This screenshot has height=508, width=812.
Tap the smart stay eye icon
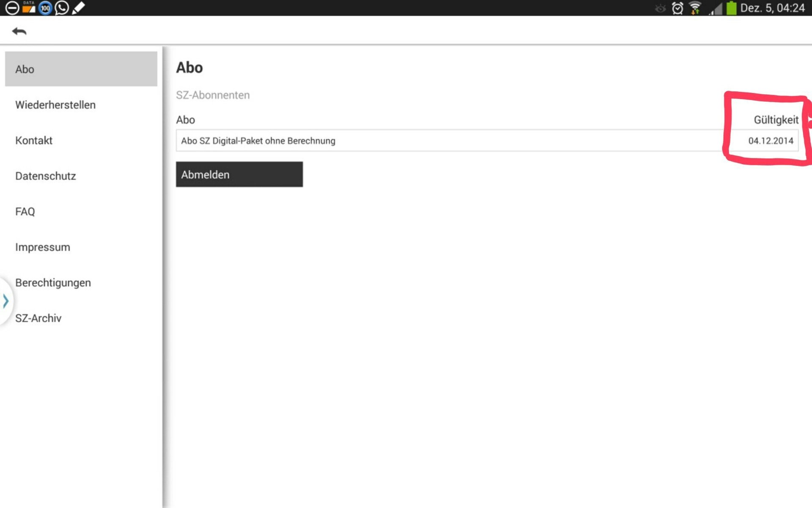coord(660,8)
